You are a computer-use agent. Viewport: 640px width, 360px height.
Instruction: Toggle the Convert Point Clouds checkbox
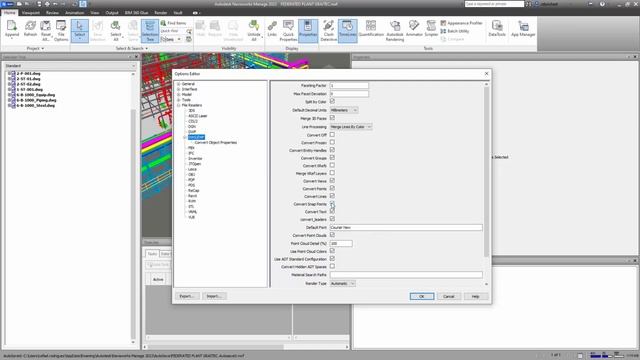(x=332, y=235)
